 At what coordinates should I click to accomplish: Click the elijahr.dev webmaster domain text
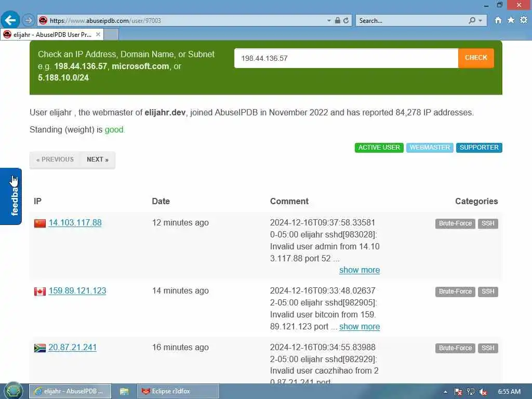point(165,112)
